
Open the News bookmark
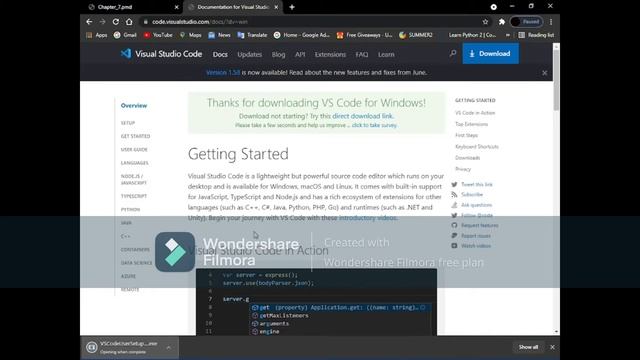click(220, 35)
